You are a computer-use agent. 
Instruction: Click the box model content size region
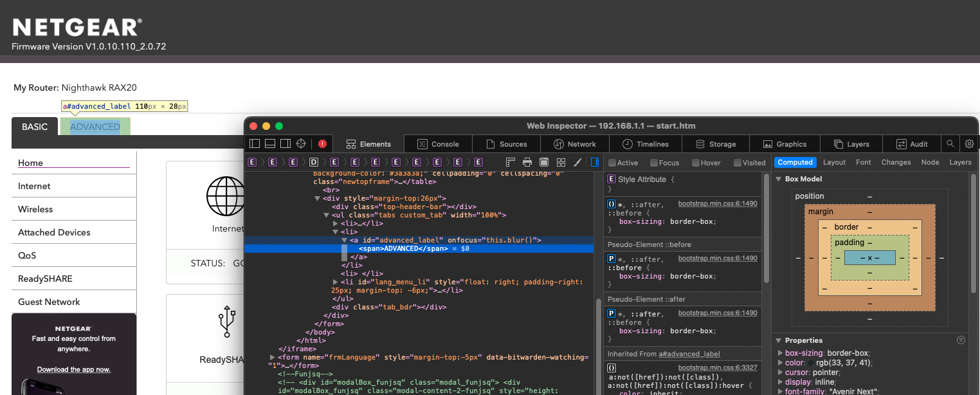pos(869,258)
